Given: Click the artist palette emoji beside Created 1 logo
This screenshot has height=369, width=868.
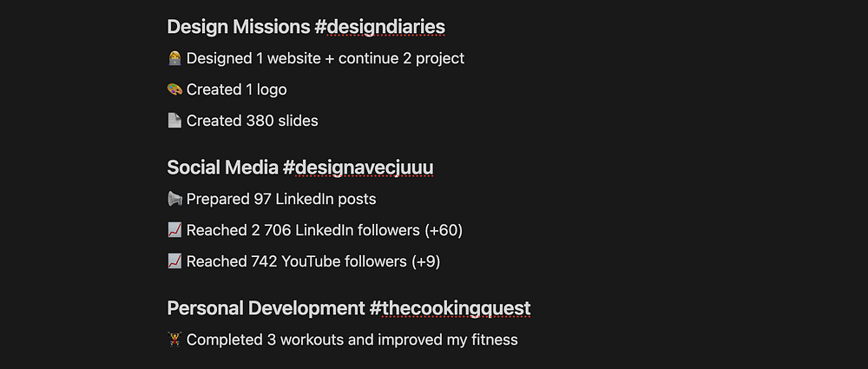Looking at the screenshot, I should (174, 89).
